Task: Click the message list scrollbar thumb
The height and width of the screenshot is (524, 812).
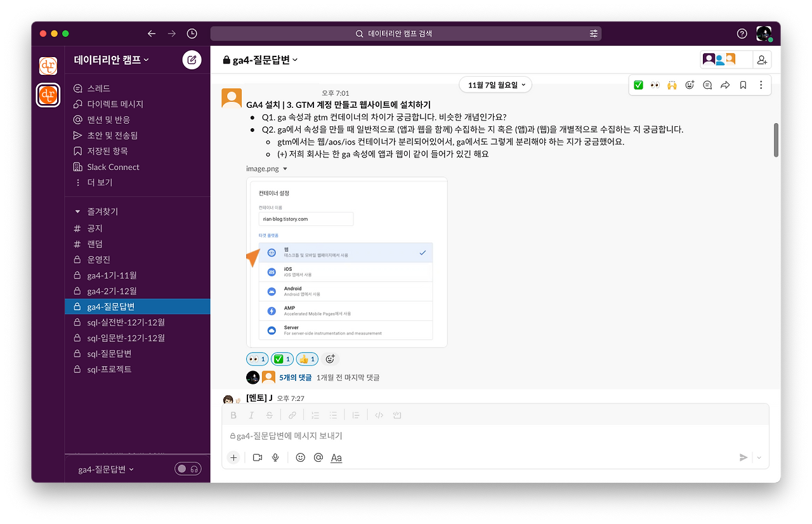Action: (x=776, y=140)
